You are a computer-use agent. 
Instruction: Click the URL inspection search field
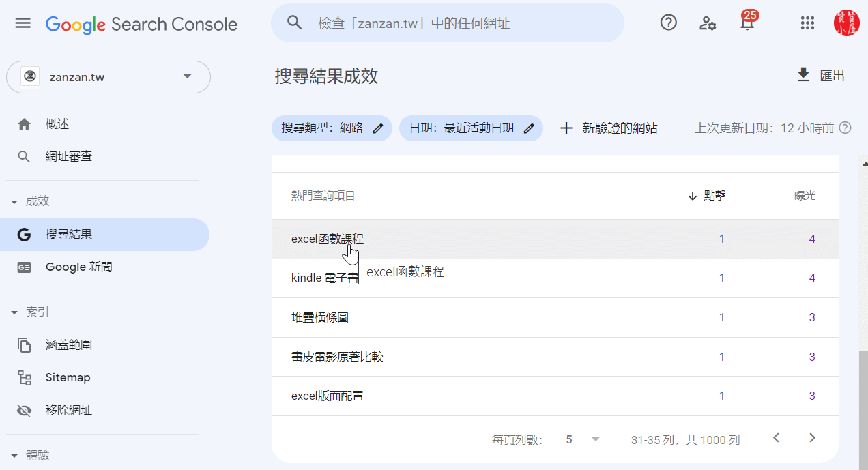tap(448, 23)
